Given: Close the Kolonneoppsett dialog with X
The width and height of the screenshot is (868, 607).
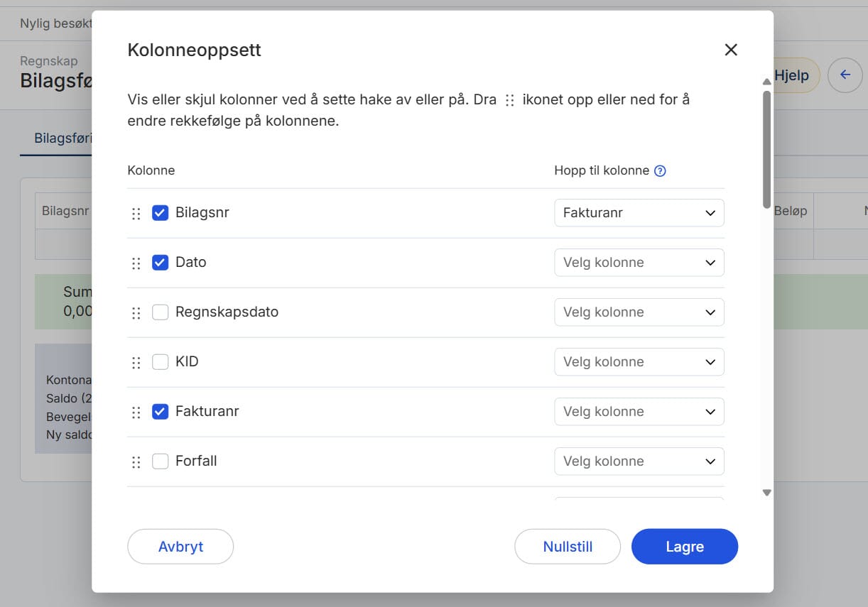Looking at the screenshot, I should 731,50.
